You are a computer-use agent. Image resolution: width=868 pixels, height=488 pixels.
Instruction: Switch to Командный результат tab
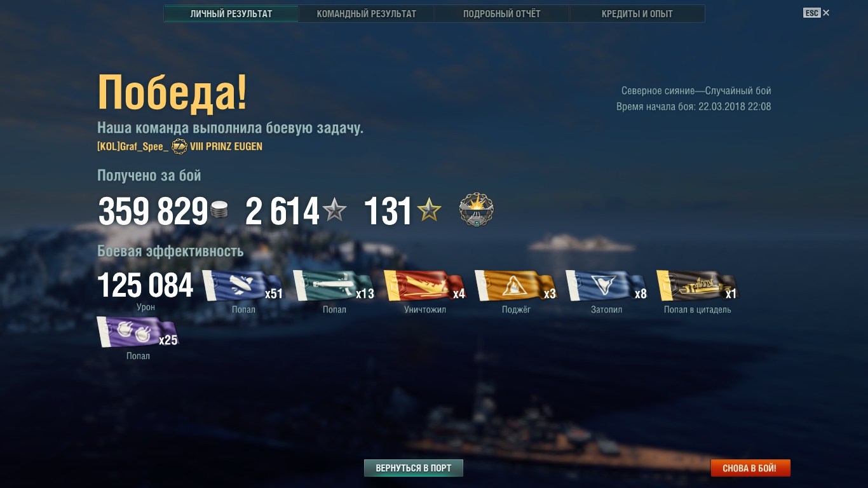(x=367, y=14)
